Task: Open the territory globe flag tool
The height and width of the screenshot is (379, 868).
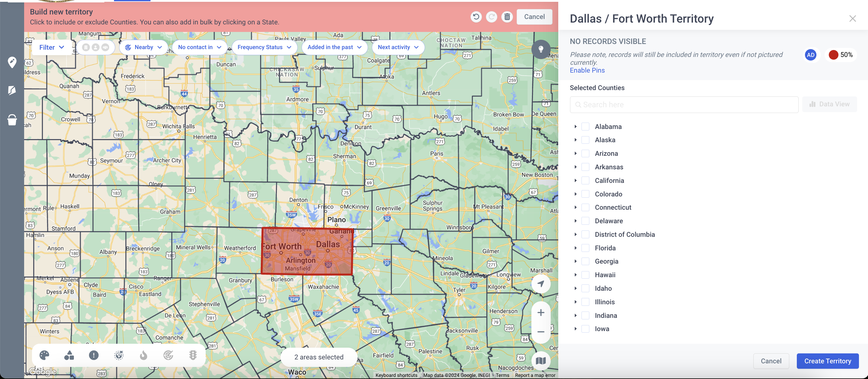Action: pyautogui.click(x=119, y=356)
